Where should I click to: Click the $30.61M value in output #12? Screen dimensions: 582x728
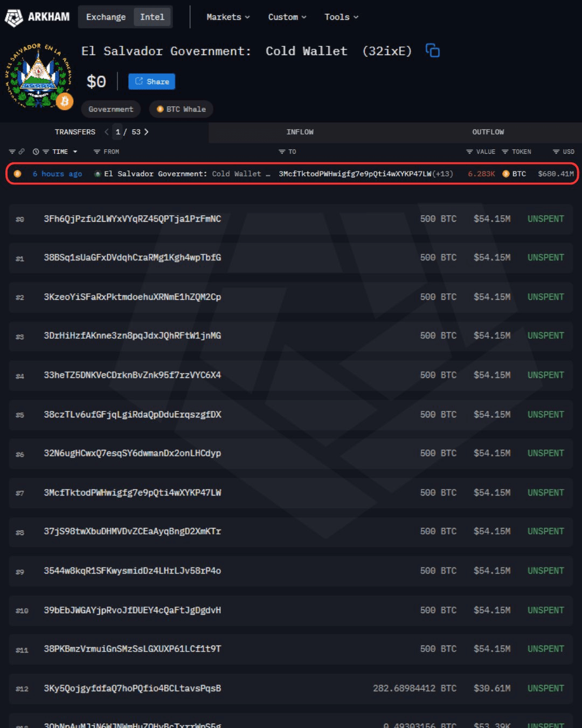492,689
